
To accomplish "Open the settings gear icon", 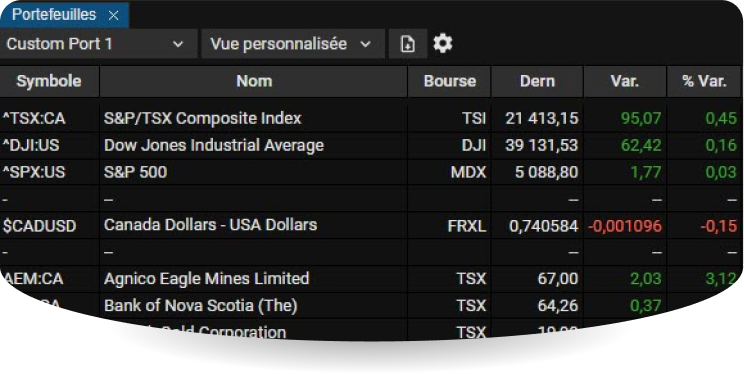I will coord(443,44).
